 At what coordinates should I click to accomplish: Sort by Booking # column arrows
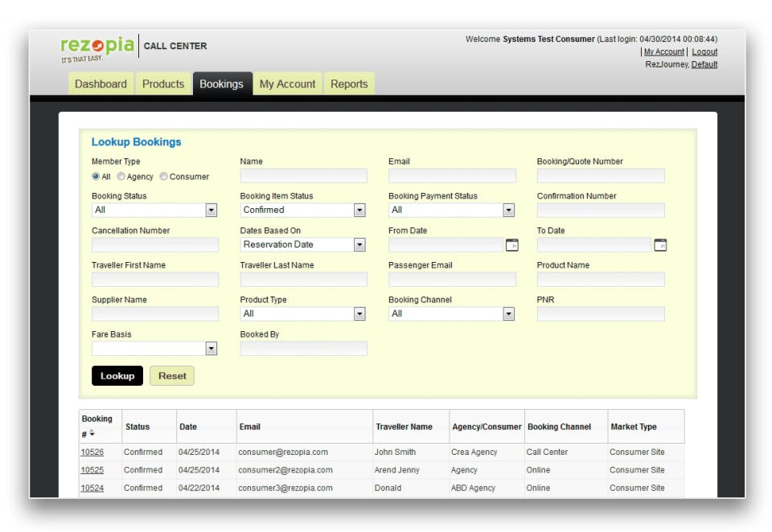click(92, 434)
